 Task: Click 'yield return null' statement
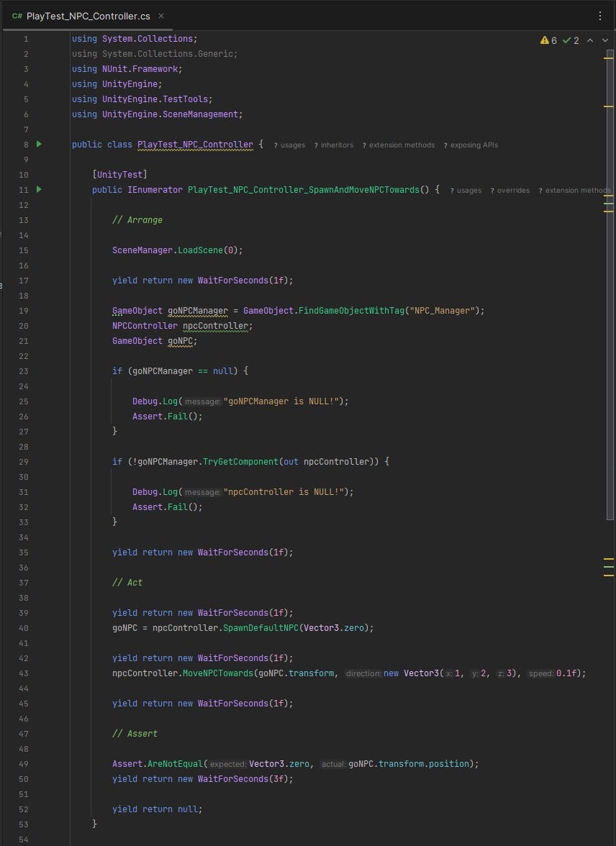click(x=157, y=809)
